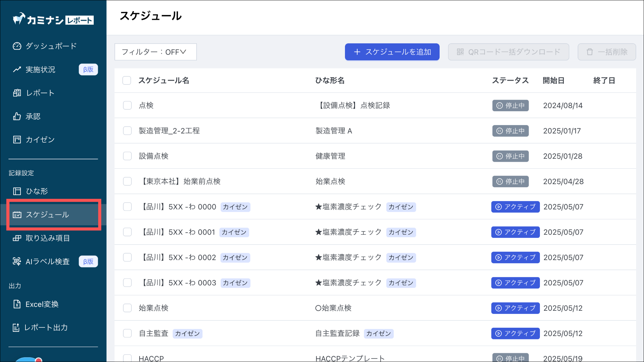Expand the フィルター：OFF dropdown
The image size is (644, 362).
(x=155, y=52)
